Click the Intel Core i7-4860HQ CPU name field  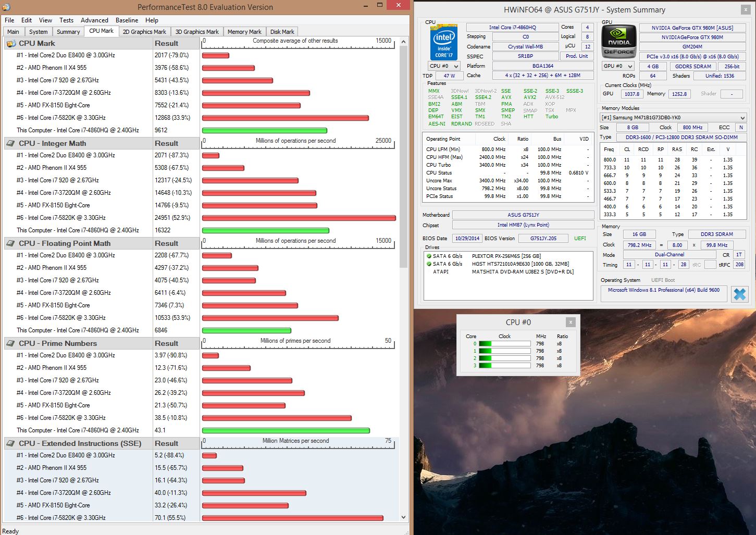click(512, 28)
